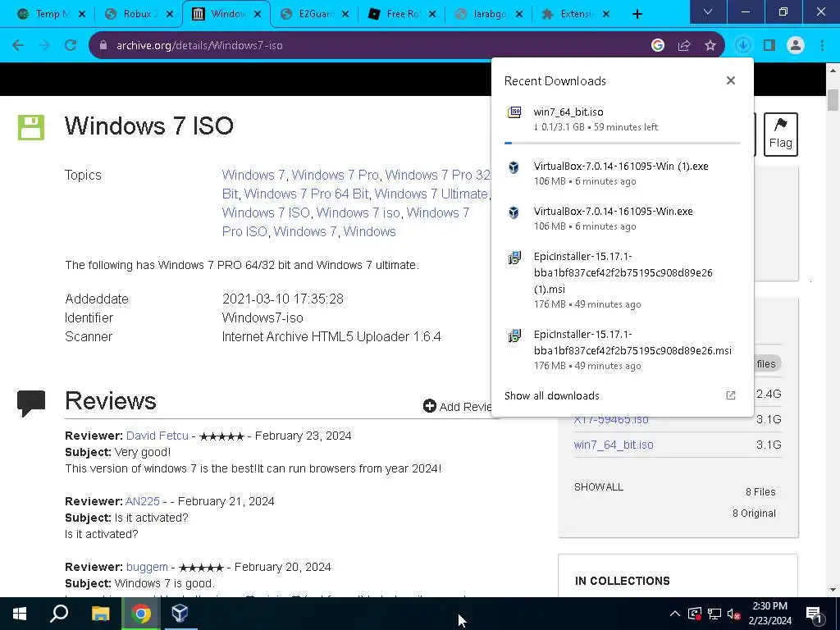Close the Temp Mail tab
The image size is (840, 630).
coord(82,14)
